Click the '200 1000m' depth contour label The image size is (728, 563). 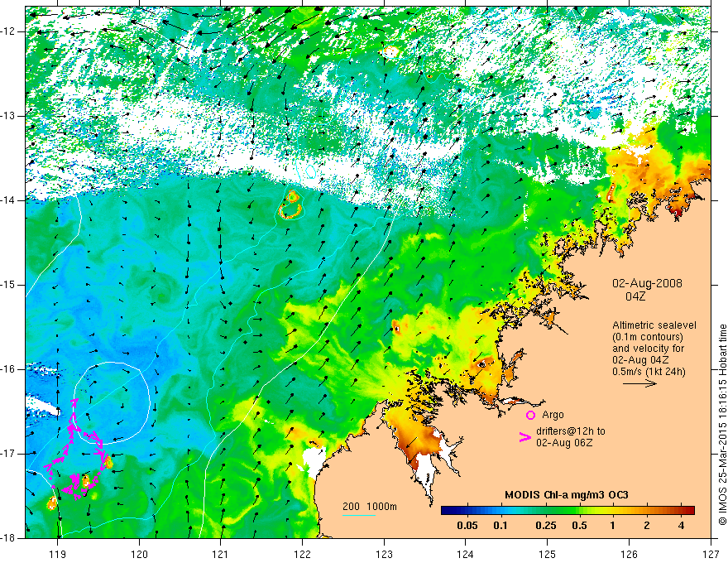point(370,507)
